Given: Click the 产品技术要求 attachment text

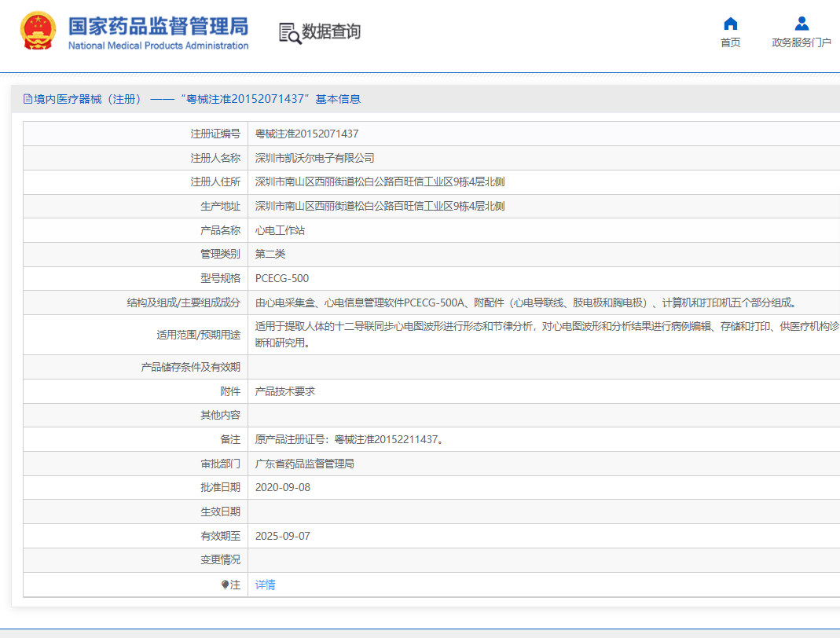Looking at the screenshot, I should [x=285, y=391].
